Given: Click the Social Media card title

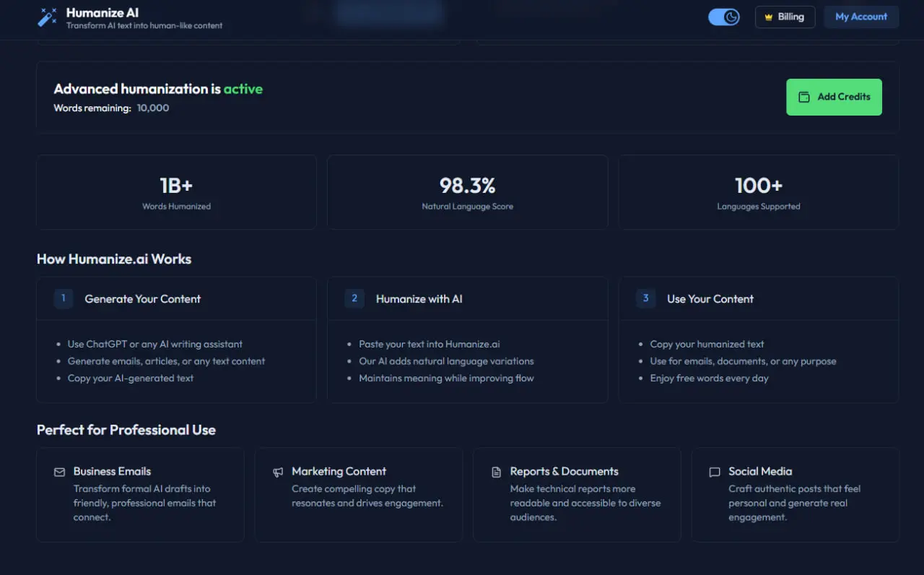Looking at the screenshot, I should [x=760, y=471].
